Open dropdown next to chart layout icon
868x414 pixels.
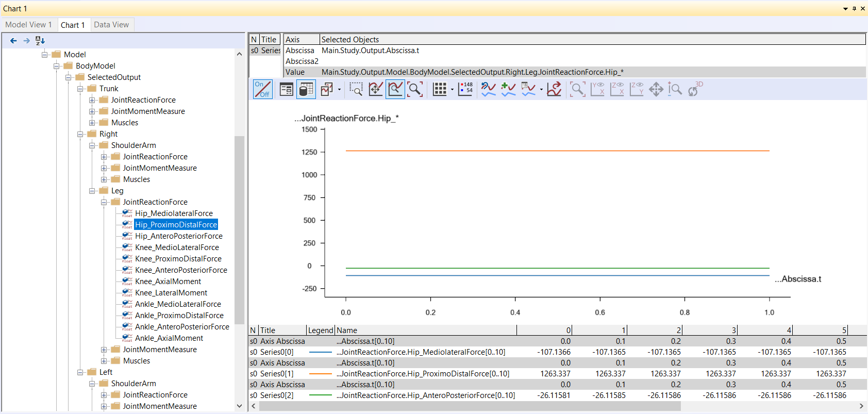click(339, 90)
